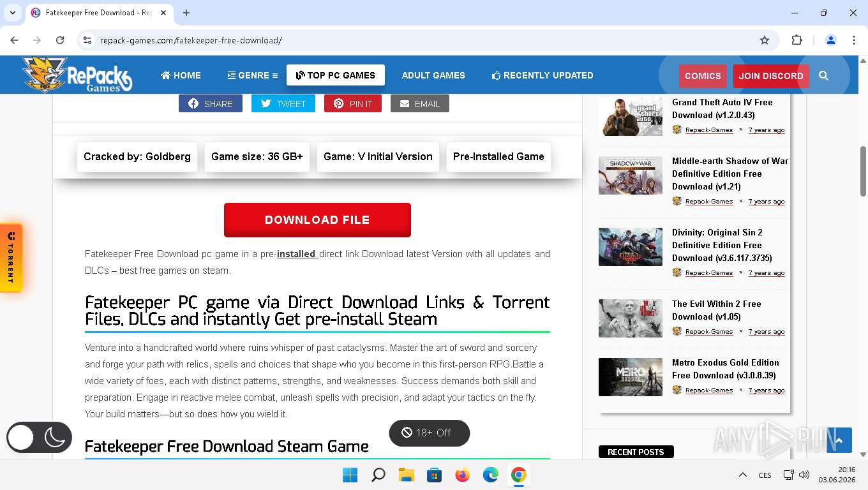The image size is (868, 490).
Task: Click the address bar URL
Action: tap(191, 40)
